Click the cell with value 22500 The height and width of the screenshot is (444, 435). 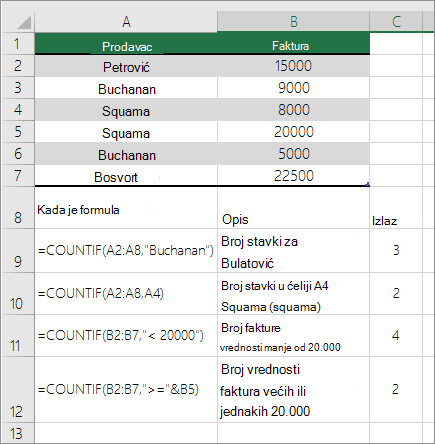[293, 175]
